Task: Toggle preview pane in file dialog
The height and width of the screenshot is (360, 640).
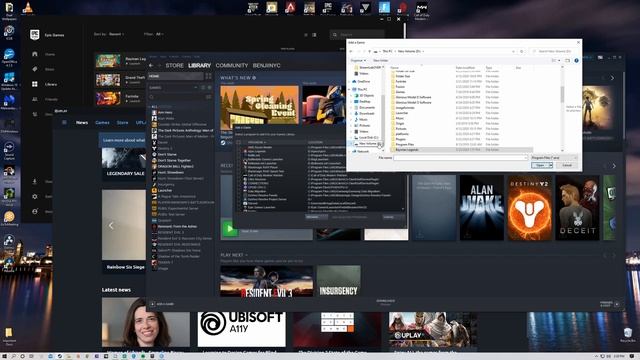Action: (567, 60)
